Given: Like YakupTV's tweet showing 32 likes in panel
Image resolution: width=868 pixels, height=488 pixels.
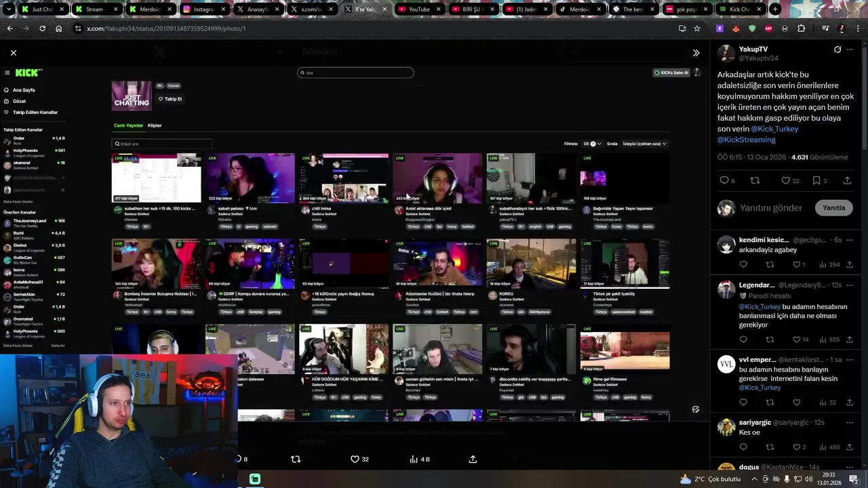Looking at the screenshot, I should coord(790,180).
